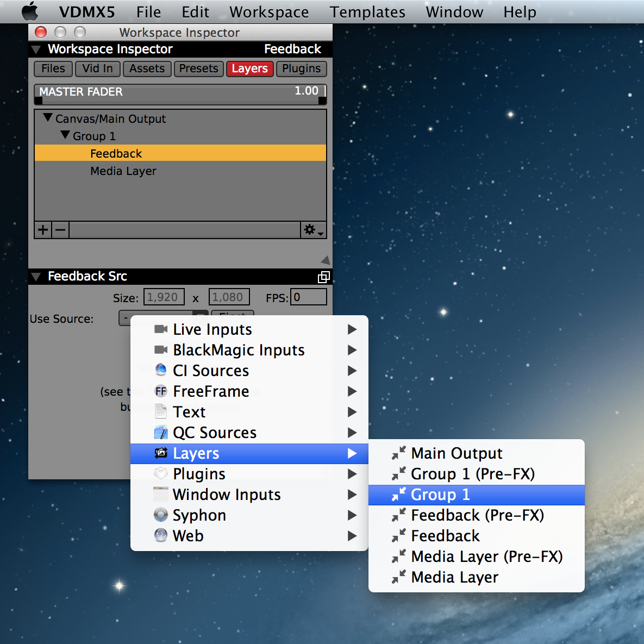Adjust the Master Fader slider
Viewport: 644px width, 644px height.
[180, 94]
